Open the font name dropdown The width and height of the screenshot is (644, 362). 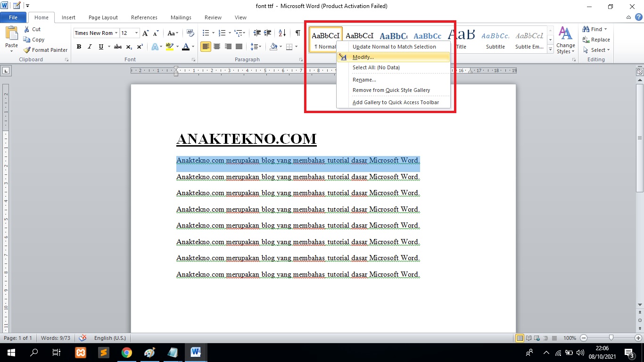pyautogui.click(x=116, y=33)
